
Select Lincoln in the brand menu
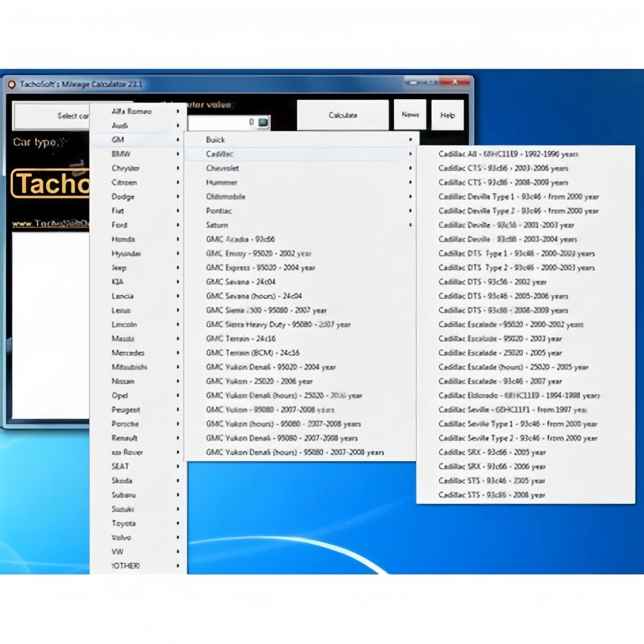click(138, 324)
